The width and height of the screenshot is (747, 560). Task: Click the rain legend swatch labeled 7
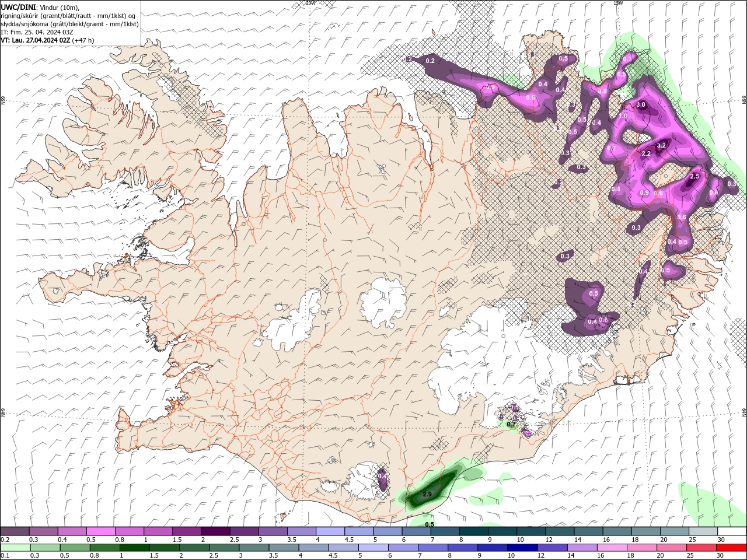tap(433, 548)
